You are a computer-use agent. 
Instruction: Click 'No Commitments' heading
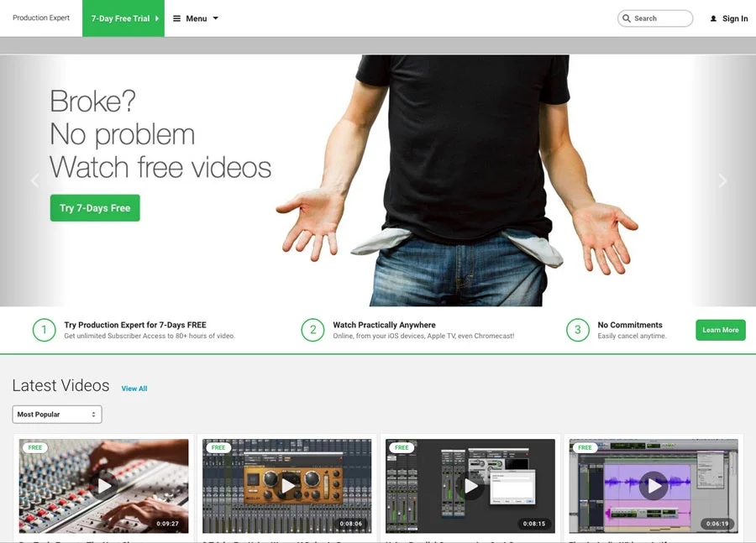coord(630,325)
